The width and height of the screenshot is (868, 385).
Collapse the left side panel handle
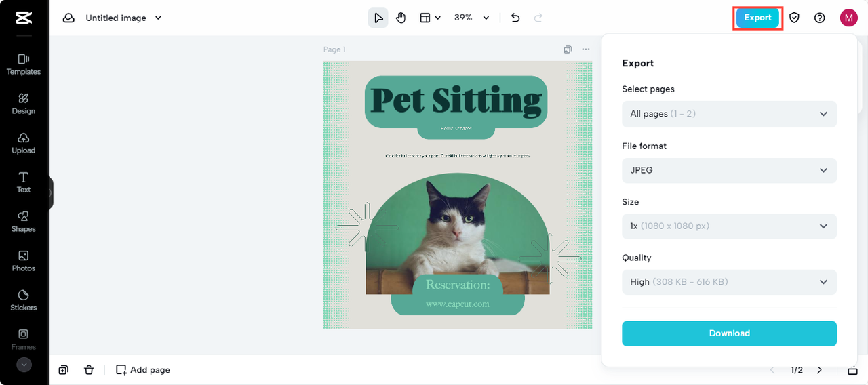pos(50,193)
